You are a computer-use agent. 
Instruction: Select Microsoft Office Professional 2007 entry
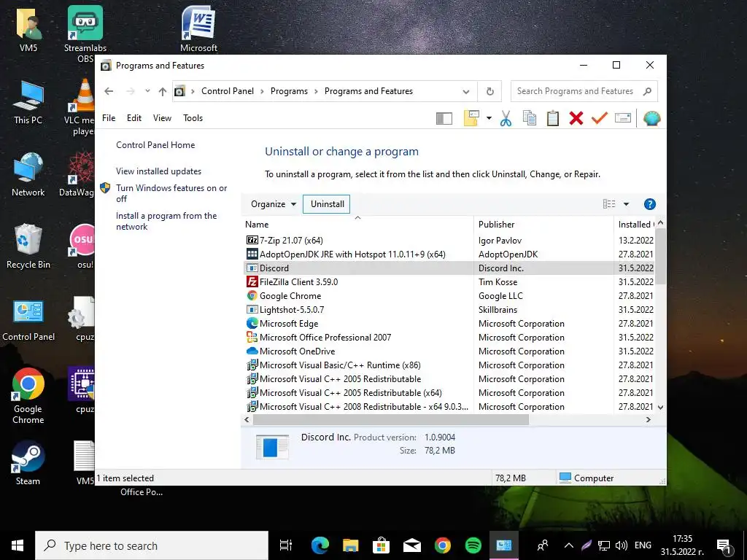click(449, 338)
